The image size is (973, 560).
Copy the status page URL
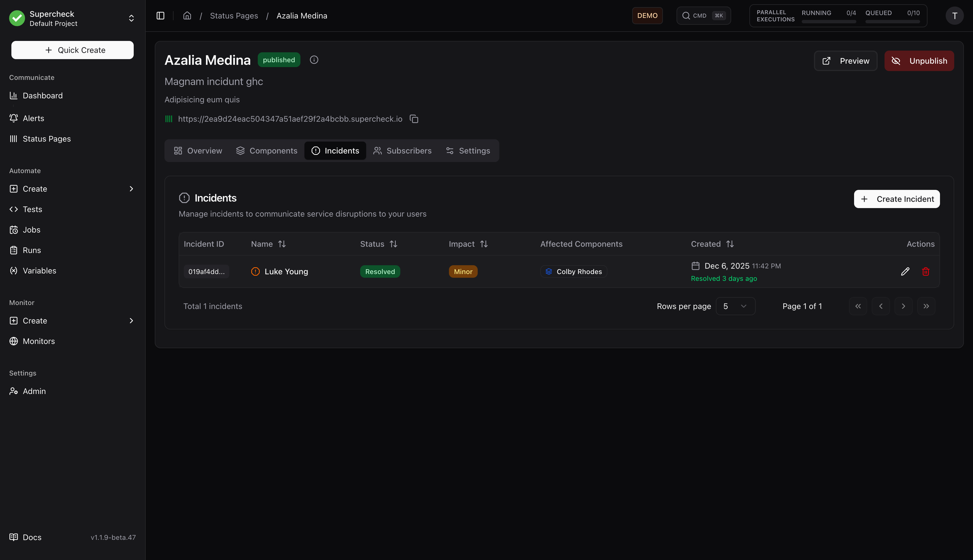[414, 119]
